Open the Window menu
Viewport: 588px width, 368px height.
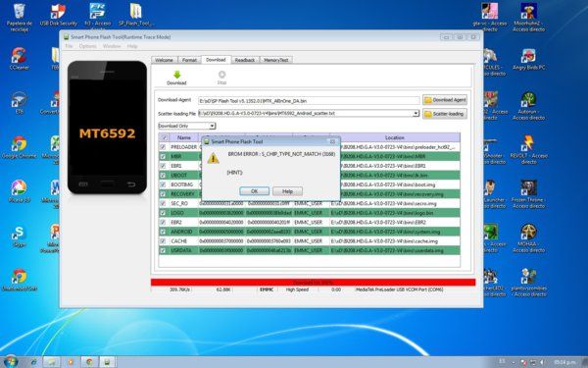pyautogui.click(x=112, y=46)
